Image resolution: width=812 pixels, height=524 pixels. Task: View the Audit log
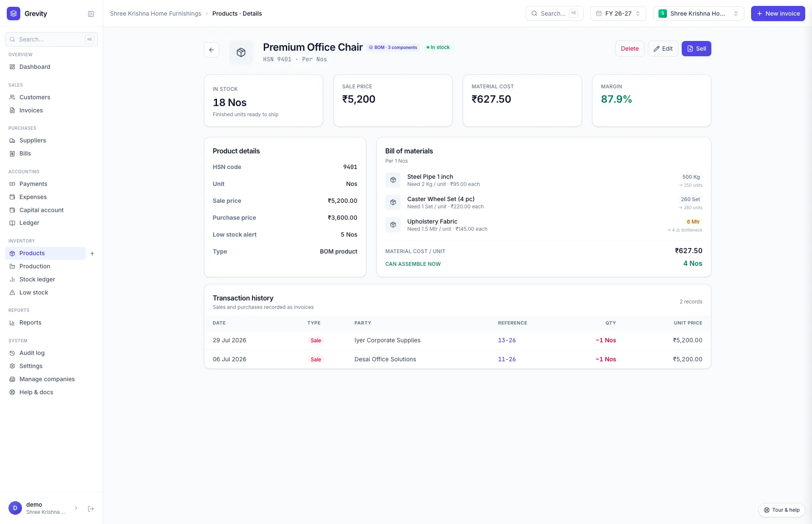(51, 353)
